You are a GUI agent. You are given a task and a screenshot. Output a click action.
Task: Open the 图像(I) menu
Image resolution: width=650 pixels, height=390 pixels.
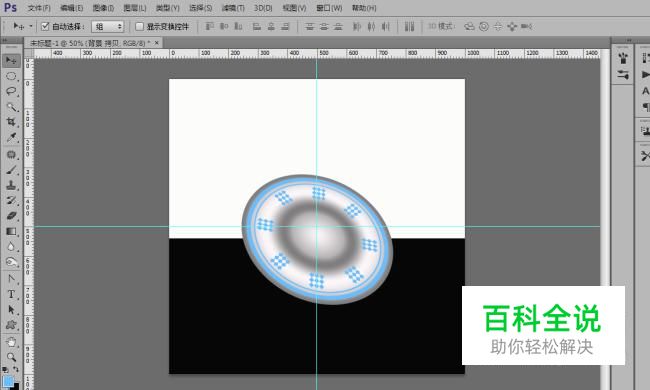pos(103,8)
